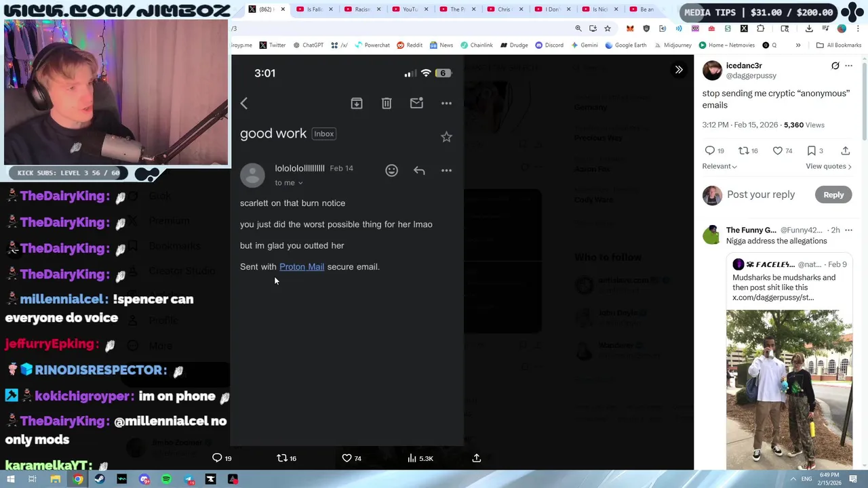Repost from the image viewer bottom bar
The height and width of the screenshot is (488, 868).
pyautogui.click(x=286, y=458)
